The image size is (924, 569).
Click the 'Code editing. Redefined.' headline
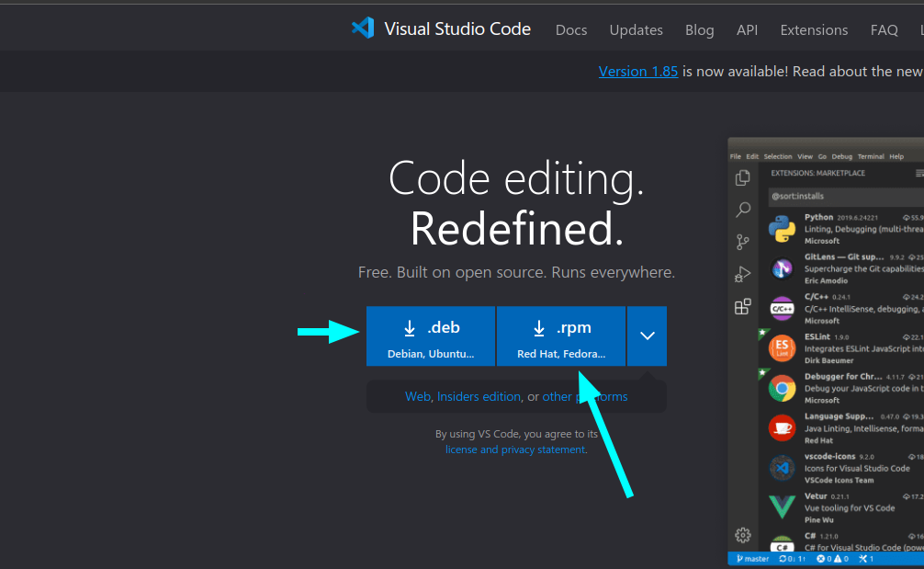[x=516, y=203]
